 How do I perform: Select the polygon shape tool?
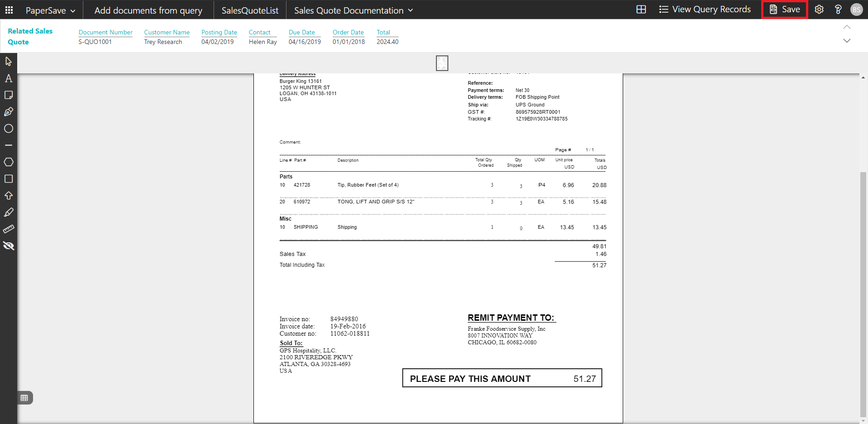click(x=9, y=162)
